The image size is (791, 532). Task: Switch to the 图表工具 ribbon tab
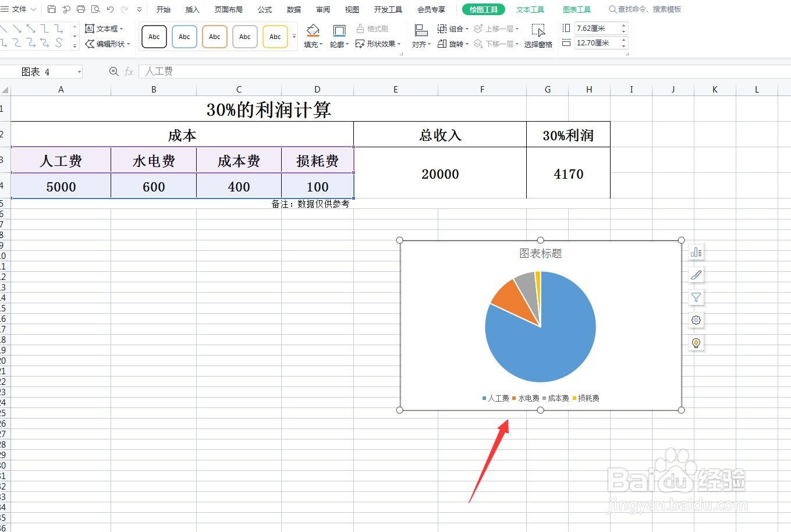coord(577,9)
